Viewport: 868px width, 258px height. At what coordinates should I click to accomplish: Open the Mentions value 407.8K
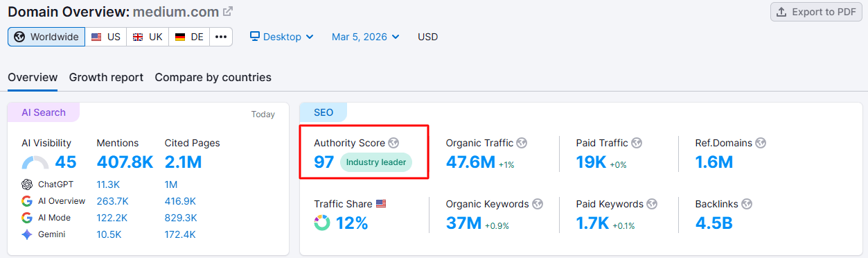point(125,162)
